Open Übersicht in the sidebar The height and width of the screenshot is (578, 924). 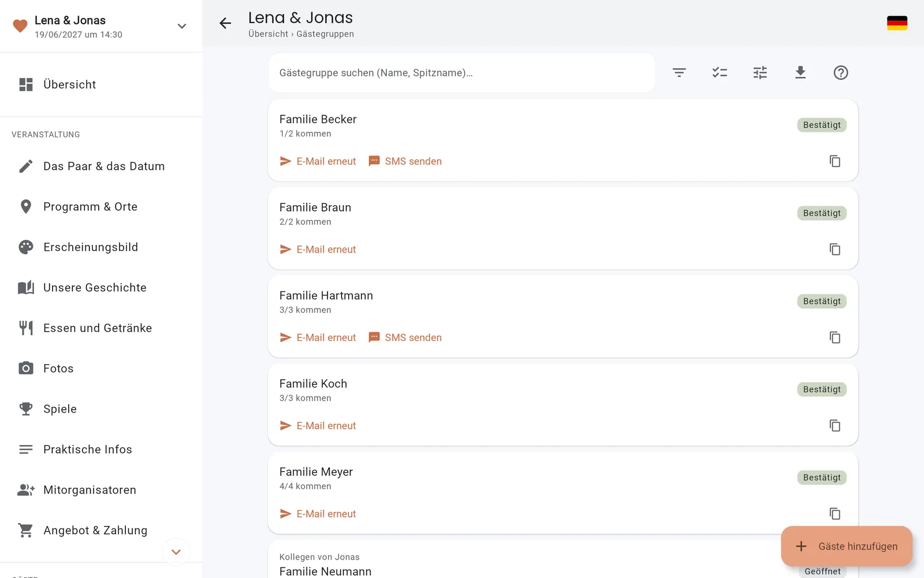[x=101, y=84]
